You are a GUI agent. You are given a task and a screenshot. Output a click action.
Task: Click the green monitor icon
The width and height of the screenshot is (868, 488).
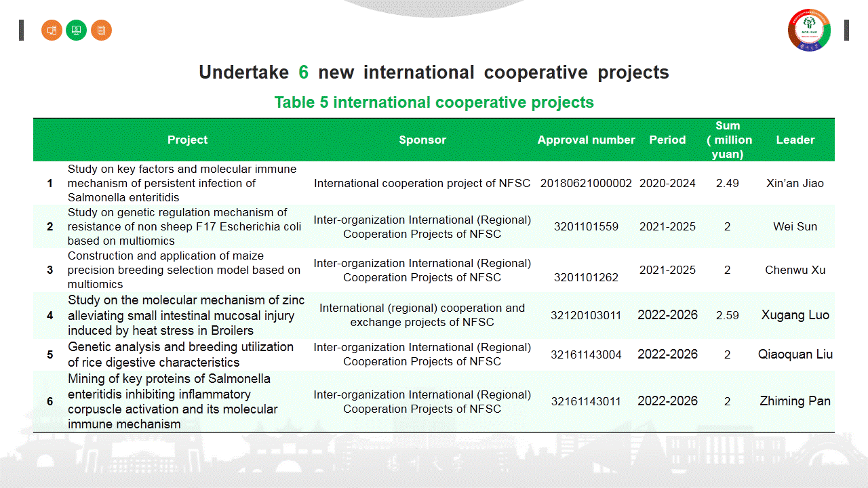[x=77, y=30]
